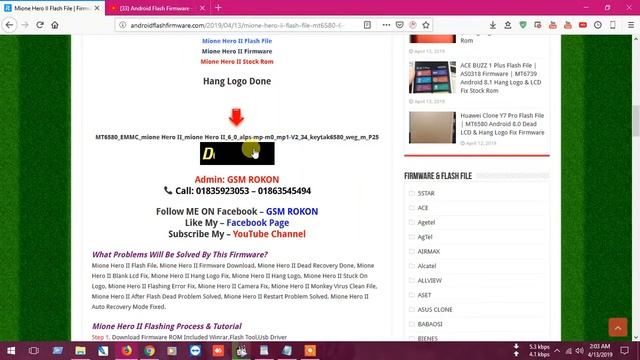The image size is (640, 360).
Task: Open a new browser tab
Action: pyautogui.click(x=218, y=8)
